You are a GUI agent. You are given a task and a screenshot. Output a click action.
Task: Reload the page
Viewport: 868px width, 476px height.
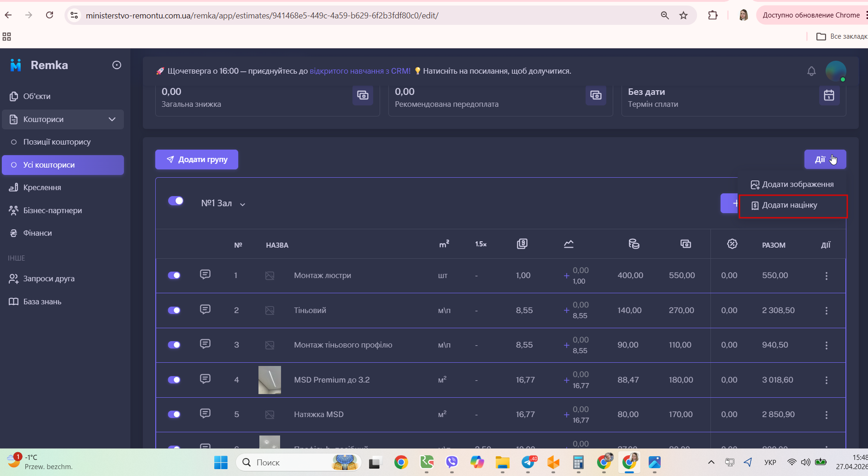[50, 15]
